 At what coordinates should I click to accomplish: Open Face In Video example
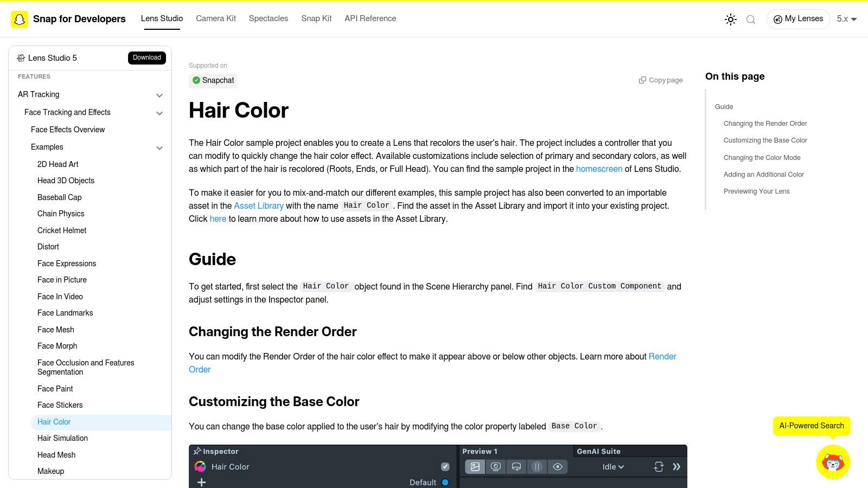tap(60, 297)
